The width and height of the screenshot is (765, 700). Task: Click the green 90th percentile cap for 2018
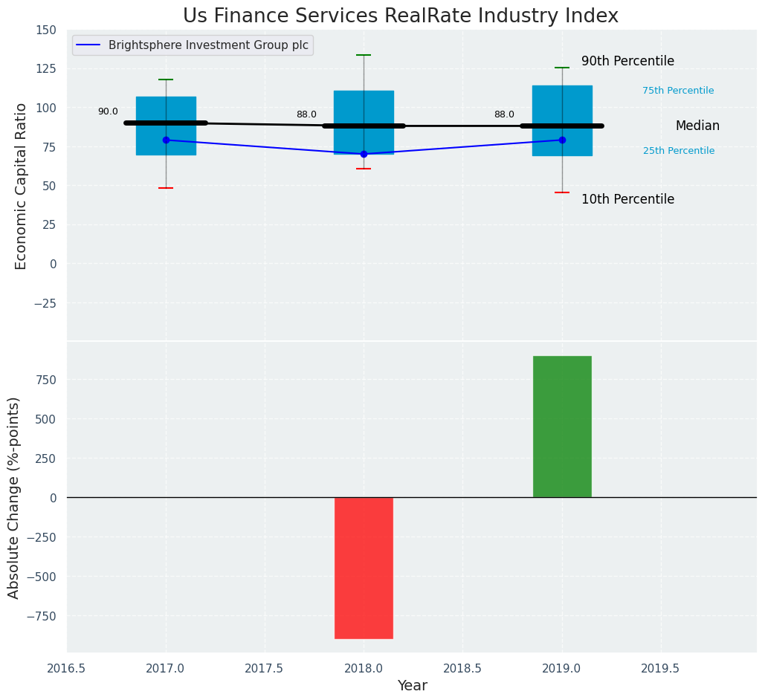364,55
